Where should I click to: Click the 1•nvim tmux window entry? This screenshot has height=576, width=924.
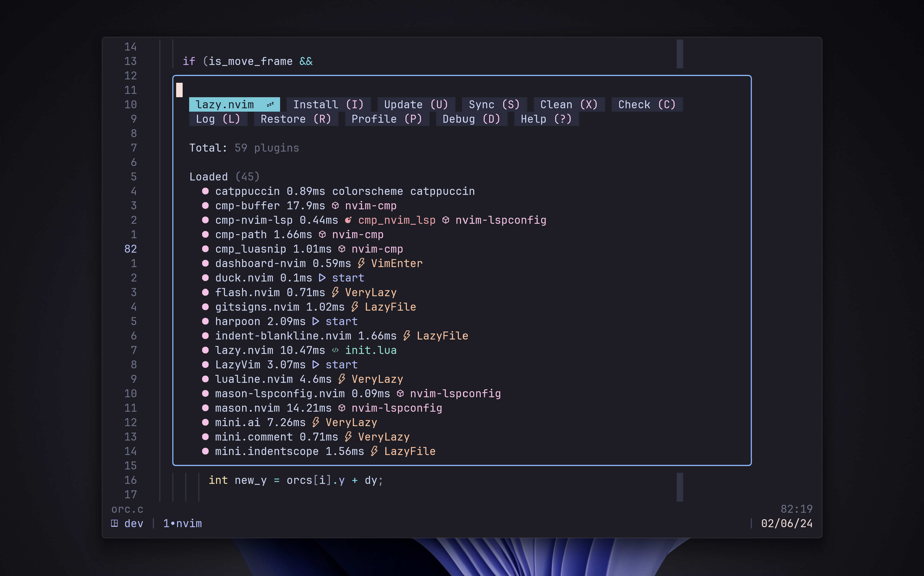point(182,524)
